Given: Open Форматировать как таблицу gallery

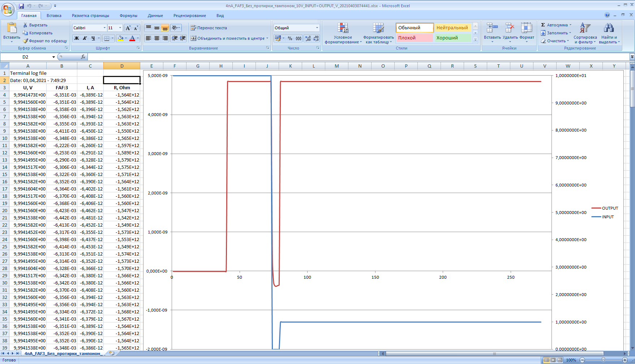Looking at the screenshot, I should (x=378, y=33).
